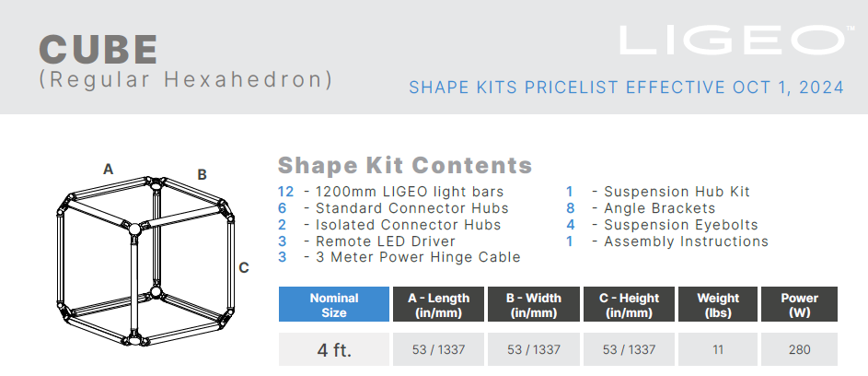This screenshot has width=868, height=376.
Task: Click the dimension label B on the diagram
Action: click(202, 174)
